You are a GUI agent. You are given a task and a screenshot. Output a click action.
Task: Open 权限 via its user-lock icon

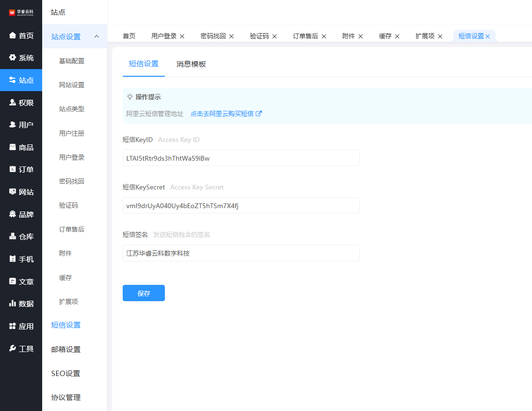[x=12, y=103]
